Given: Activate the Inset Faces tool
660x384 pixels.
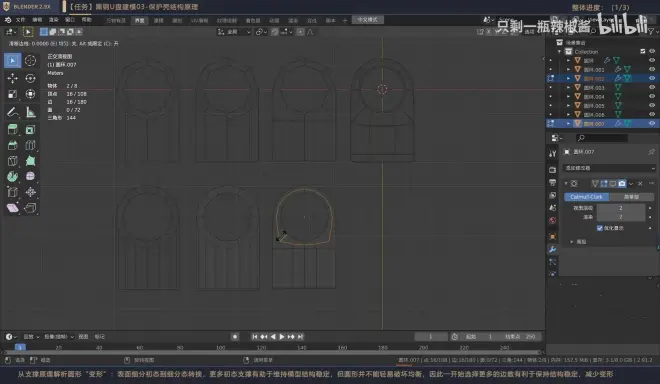Looking at the screenshot, I should coord(30,130).
